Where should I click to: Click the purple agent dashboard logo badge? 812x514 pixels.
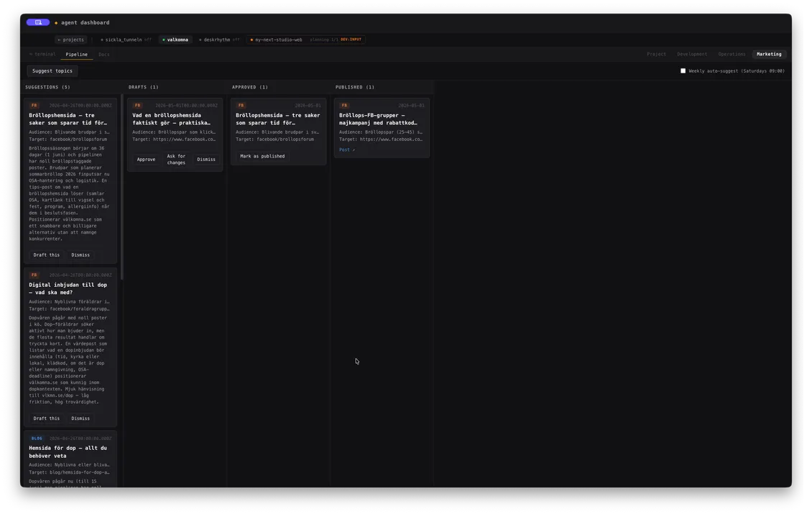[x=38, y=22]
